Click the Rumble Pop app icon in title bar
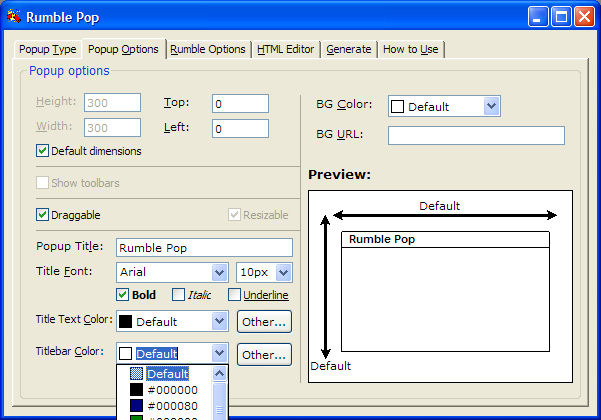The image size is (601, 420). coord(15,16)
